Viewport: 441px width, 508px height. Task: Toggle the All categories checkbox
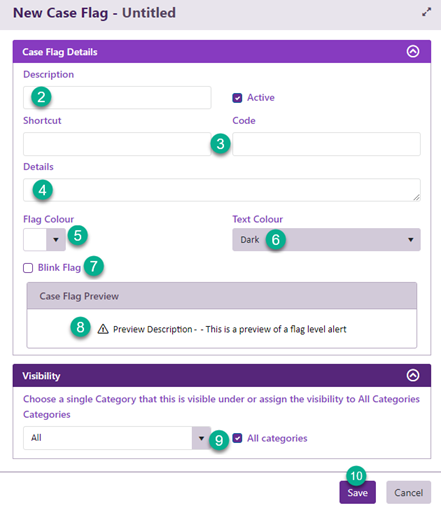[x=237, y=438]
